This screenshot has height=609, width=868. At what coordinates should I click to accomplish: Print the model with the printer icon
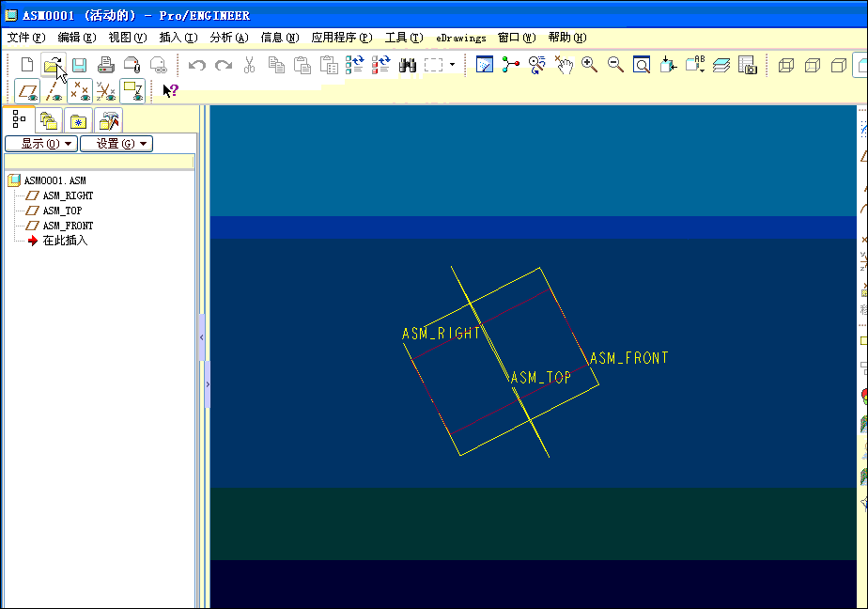tap(106, 66)
